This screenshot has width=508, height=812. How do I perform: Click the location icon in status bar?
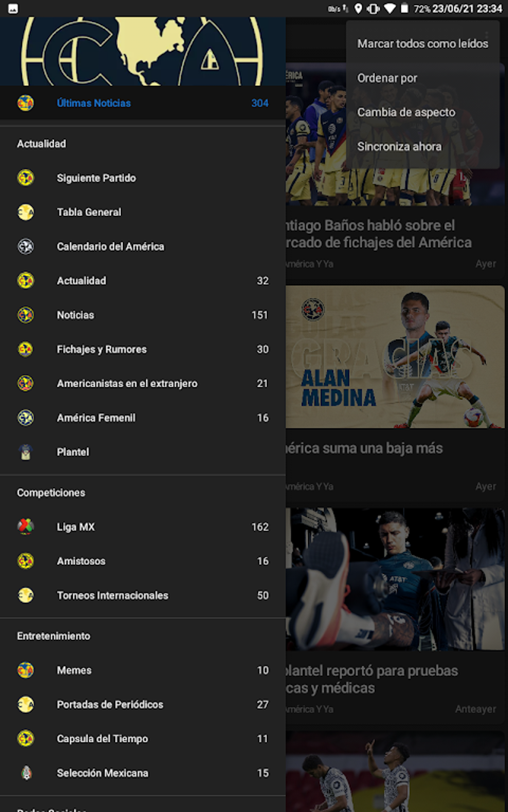[358, 8]
